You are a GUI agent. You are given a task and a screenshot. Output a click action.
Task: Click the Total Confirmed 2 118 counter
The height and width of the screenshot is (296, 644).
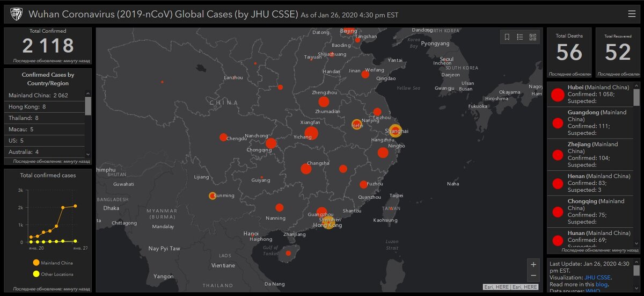tap(48, 46)
